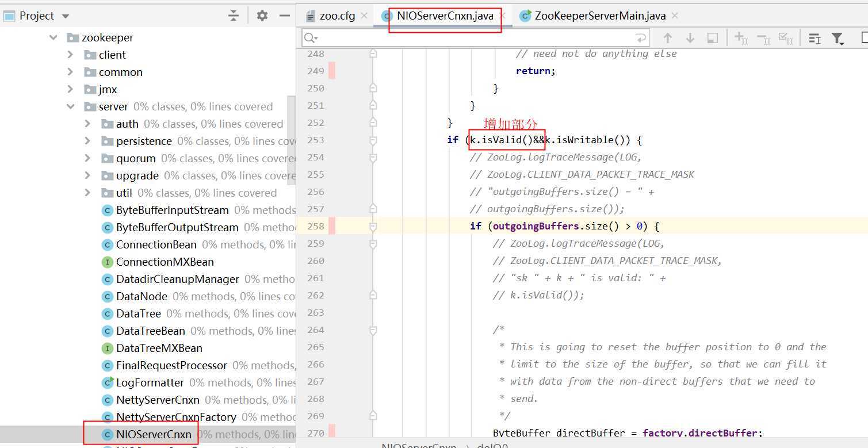
Task: Go to next occurrence arrow
Action: (x=690, y=38)
